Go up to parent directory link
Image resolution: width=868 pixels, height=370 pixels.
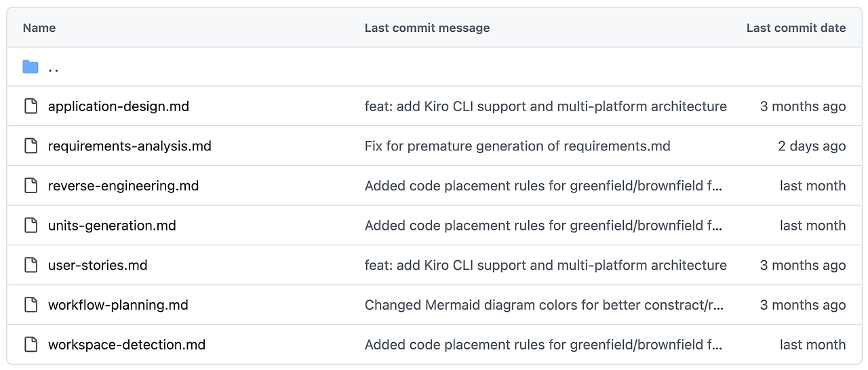click(x=54, y=67)
